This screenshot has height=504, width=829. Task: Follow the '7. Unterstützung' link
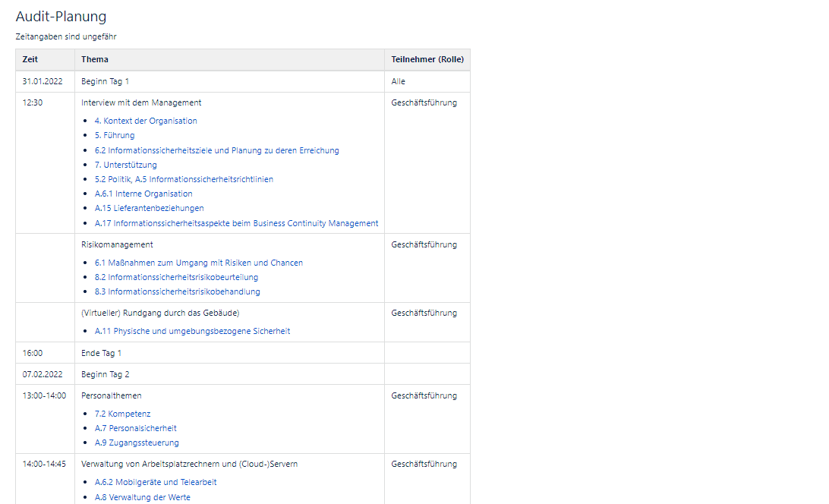(125, 165)
